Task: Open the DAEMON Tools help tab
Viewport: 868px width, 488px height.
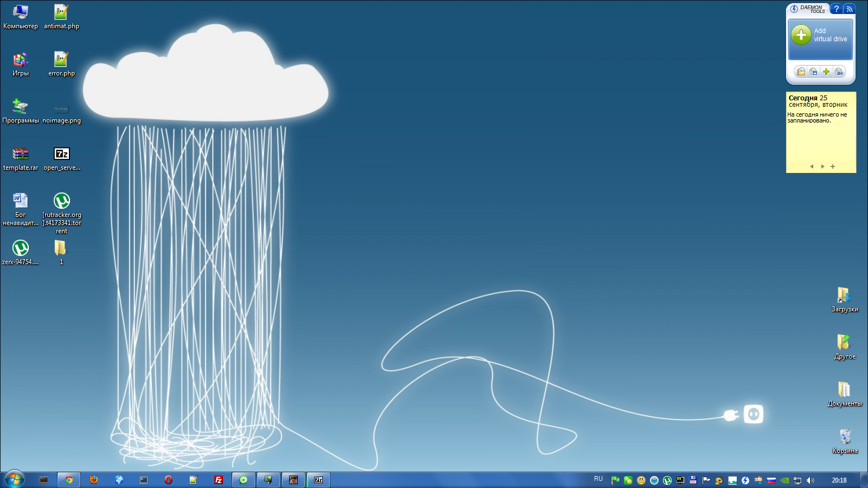Action: pos(836,9)
